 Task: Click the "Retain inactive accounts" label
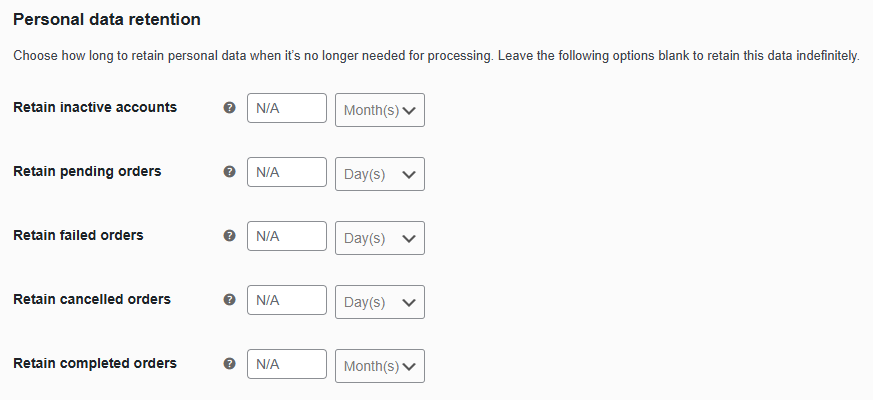coord(95,107)
